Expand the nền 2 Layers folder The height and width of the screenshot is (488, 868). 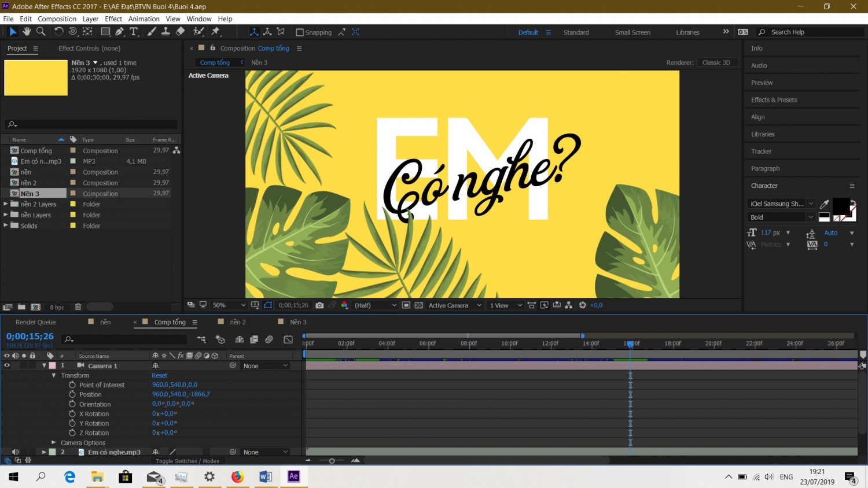(6, 204)
